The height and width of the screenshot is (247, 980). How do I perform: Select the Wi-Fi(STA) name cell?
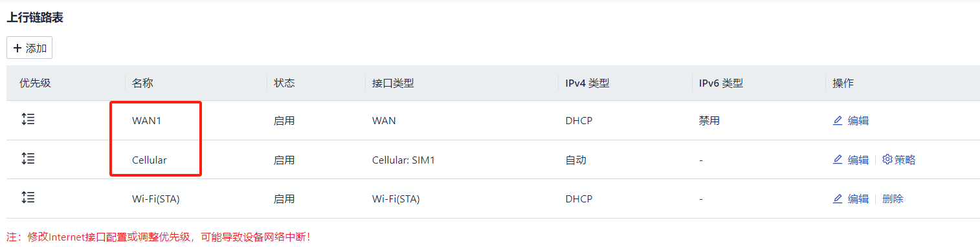tap(156, 199)
